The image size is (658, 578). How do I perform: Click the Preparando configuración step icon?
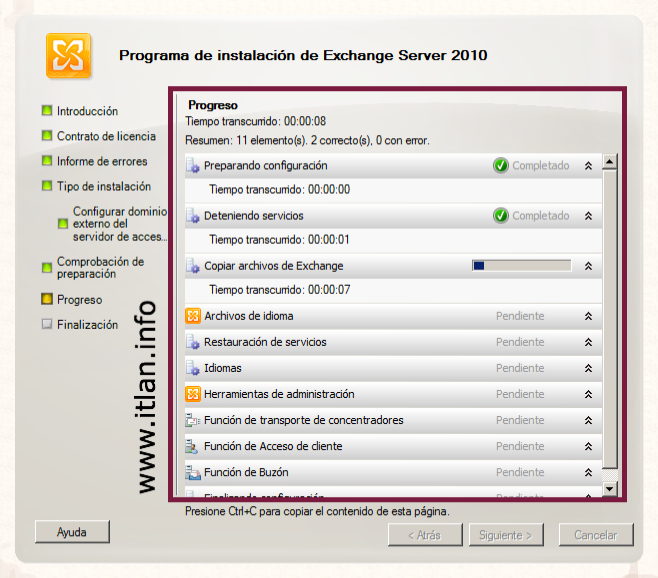[x=194, y=166]
